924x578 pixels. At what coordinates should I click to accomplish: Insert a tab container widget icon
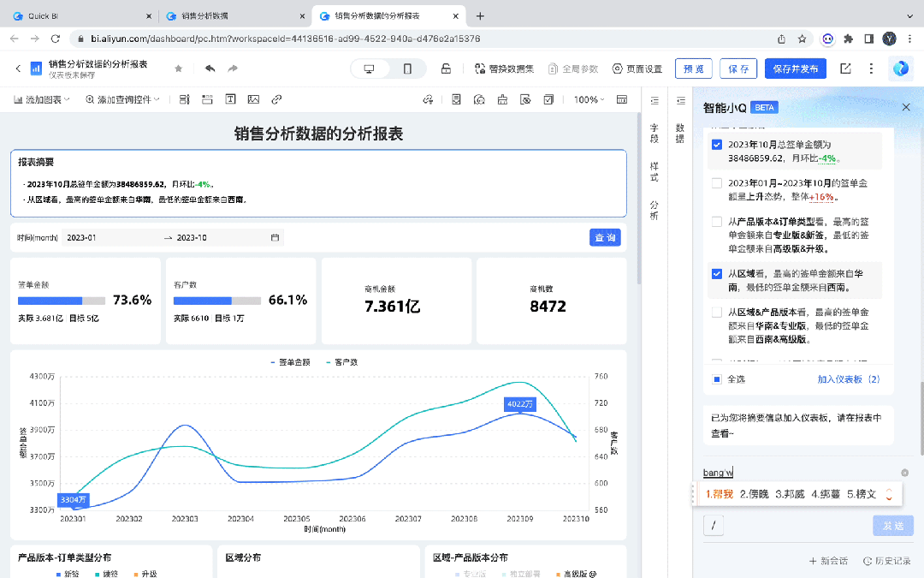click(x=207, y=99)
